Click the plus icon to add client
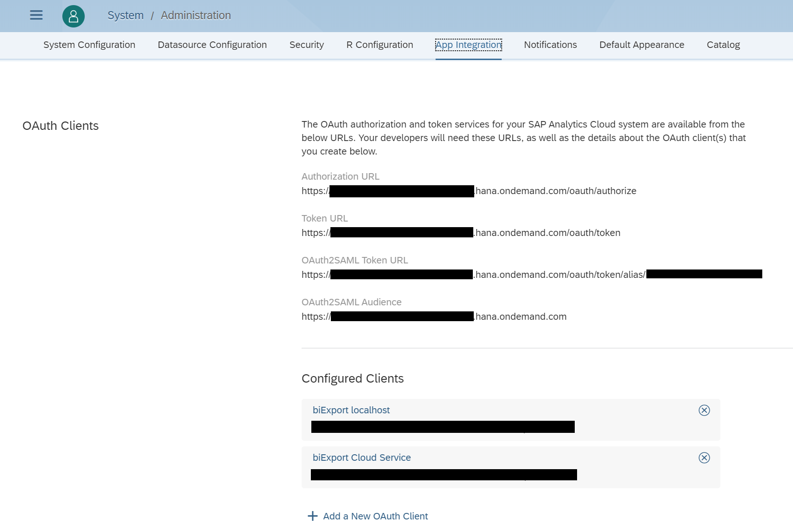793x532 pixels. coord(313,516)
